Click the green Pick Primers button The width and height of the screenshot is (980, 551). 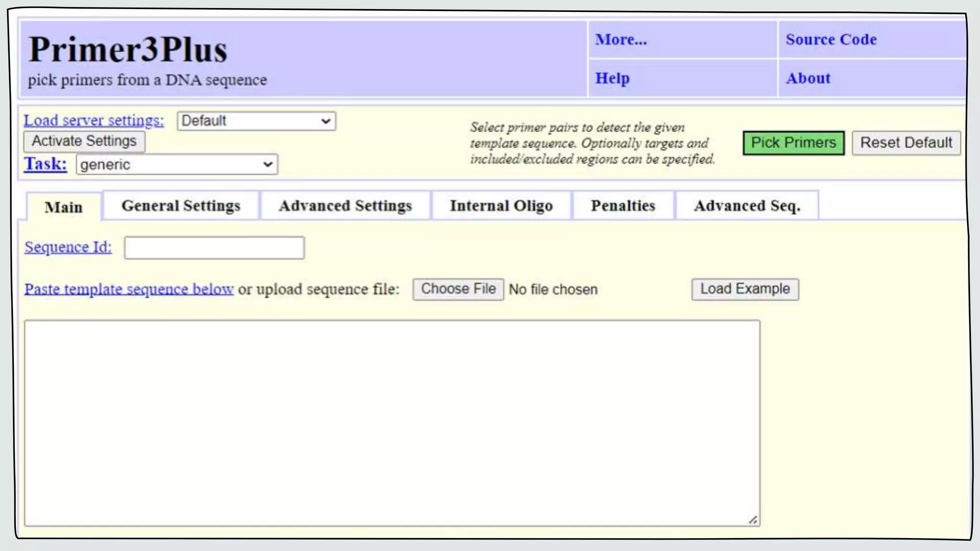coord(793,143)
